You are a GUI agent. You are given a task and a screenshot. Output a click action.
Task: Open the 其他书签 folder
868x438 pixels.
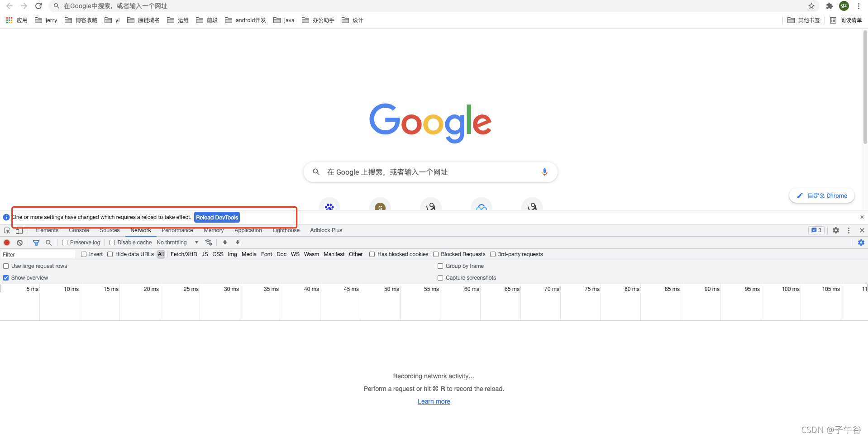[804, 20]
